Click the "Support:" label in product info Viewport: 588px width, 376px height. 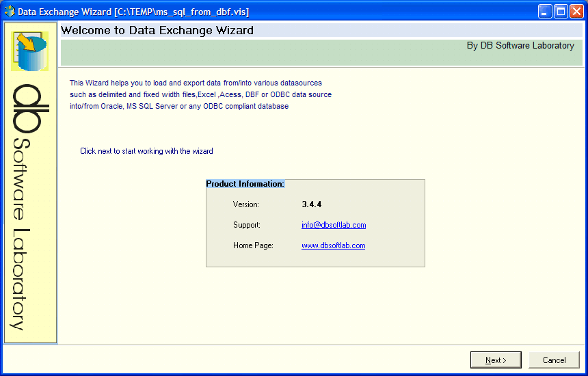click(x=247, y=225)
